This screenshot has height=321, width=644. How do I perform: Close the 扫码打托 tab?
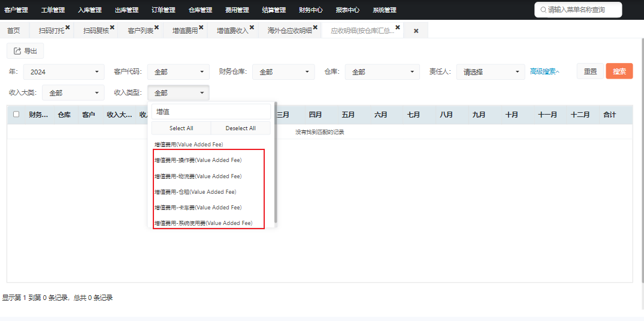click(x=68, y=28)
